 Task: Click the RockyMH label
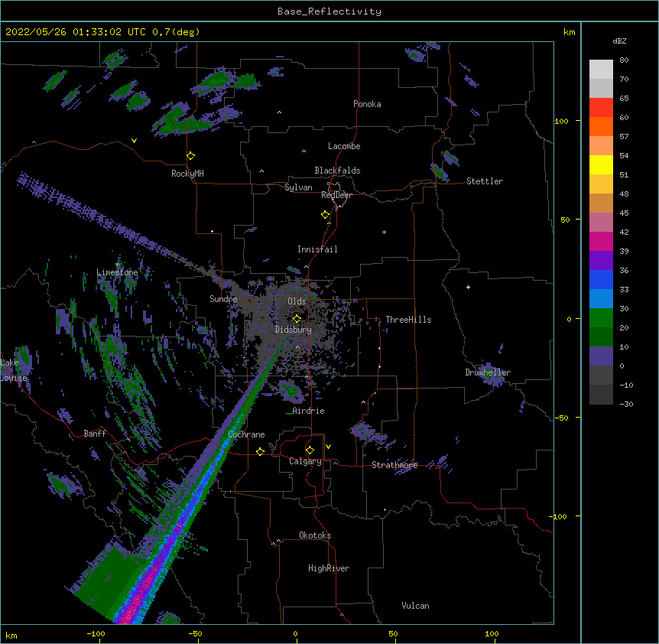coord(187,174)
